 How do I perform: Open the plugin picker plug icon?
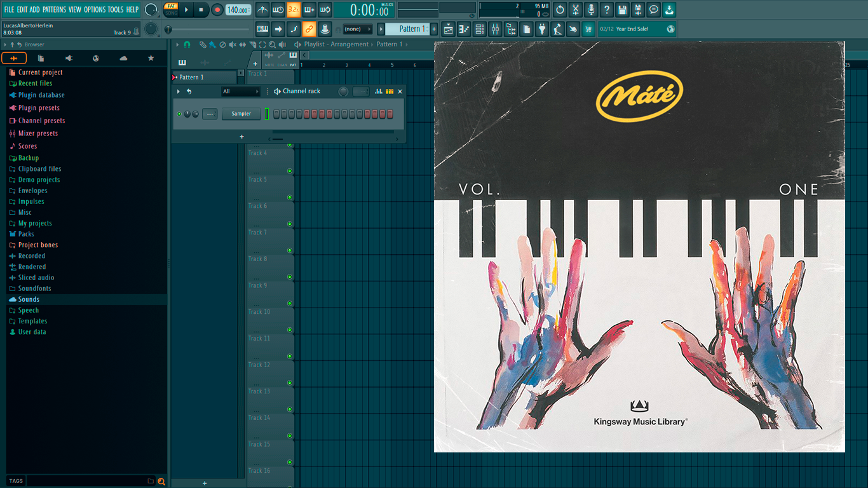click(x=542, y=29)
